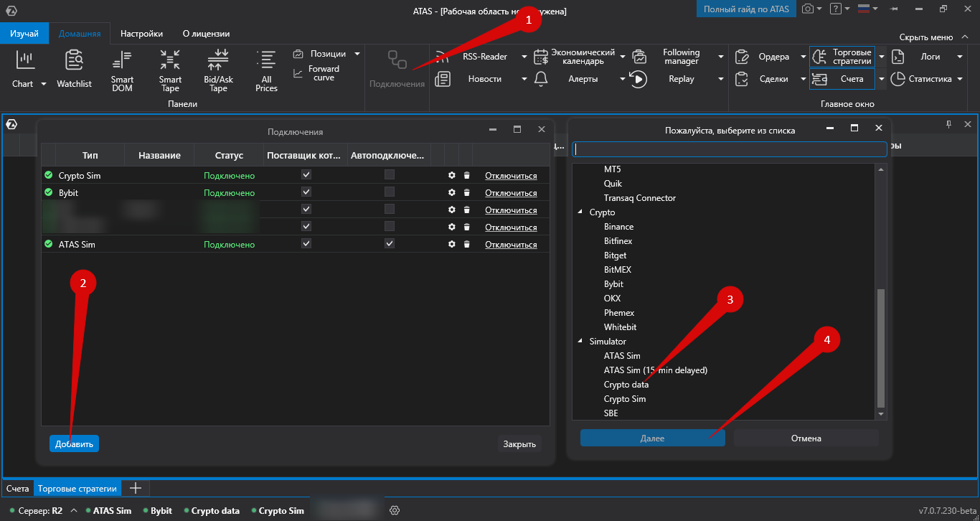This screenshot has height=521, width=980.
Task: Open the Позиции panel
Action: (x=321, y=54)
